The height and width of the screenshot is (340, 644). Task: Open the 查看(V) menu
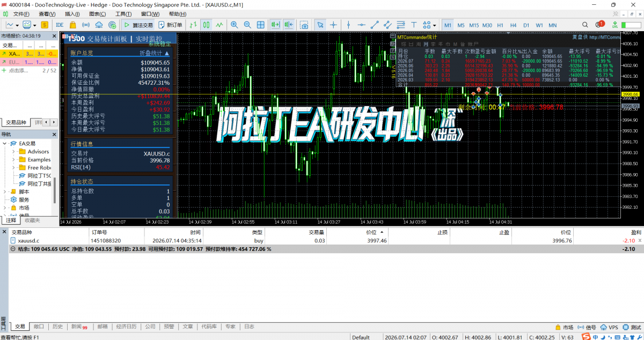[47, 14]
